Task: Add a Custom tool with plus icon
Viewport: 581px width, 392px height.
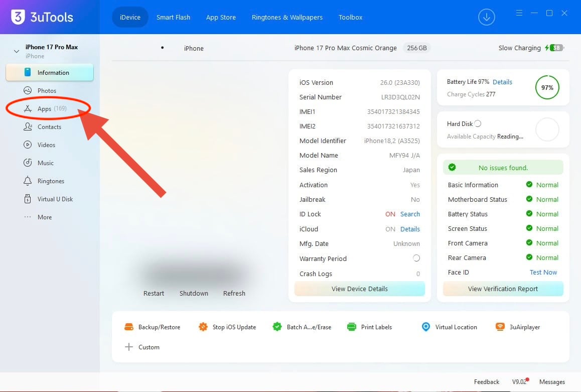Action: pyautogui.click(x=129, y=347)
